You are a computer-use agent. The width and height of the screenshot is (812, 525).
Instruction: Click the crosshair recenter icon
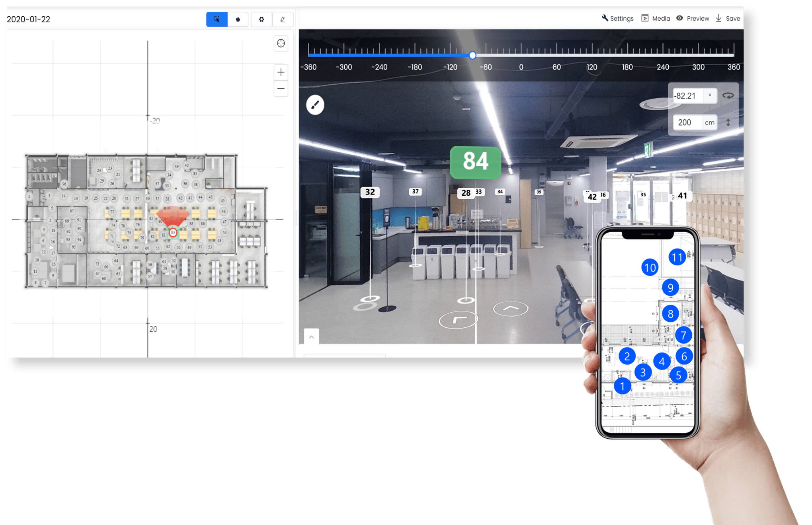[281, 44]
